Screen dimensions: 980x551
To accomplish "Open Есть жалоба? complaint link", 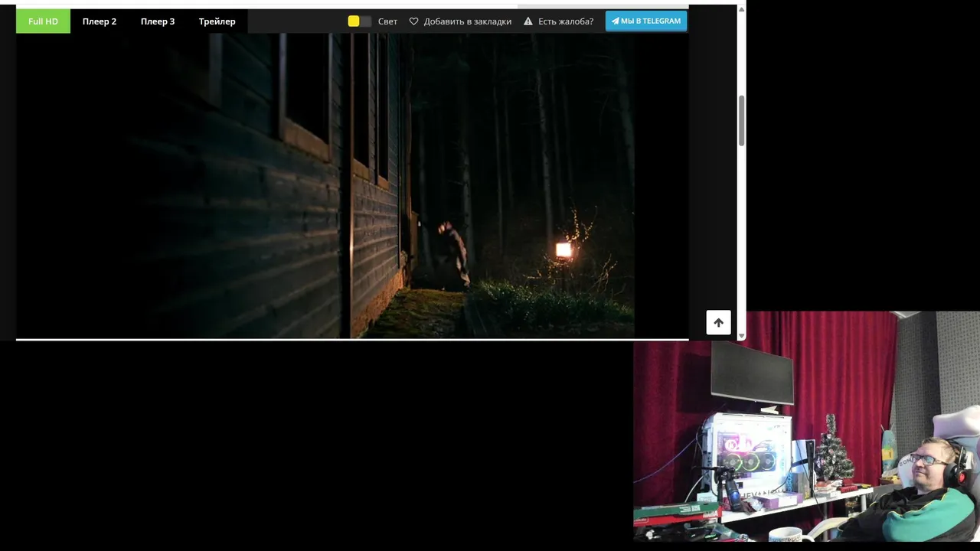I will pyautogui.click(x=566, y=21).
